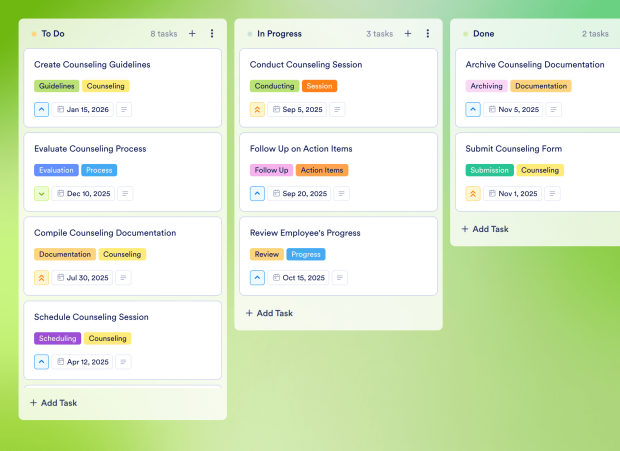Click the plus icon in In Progress header
The width and height of the screenshot is (620, 451).
coord(407,33)
